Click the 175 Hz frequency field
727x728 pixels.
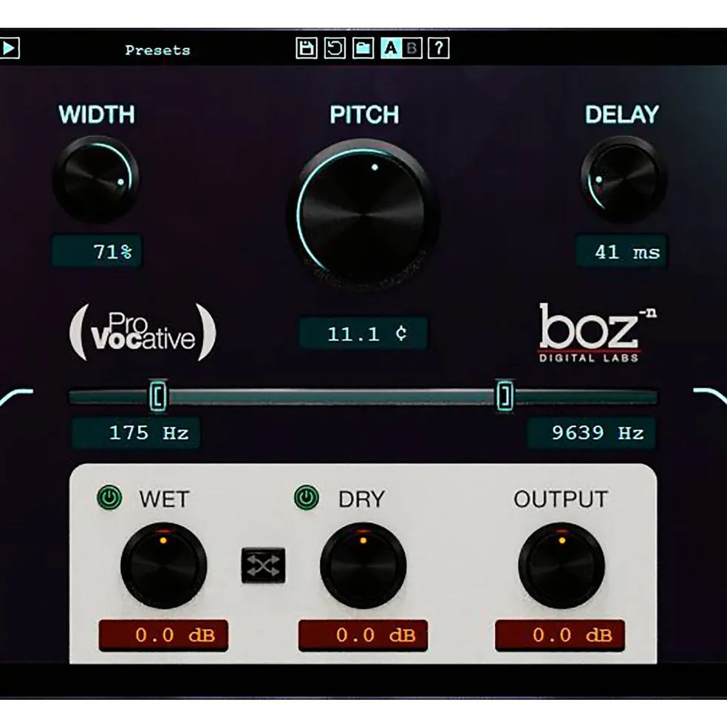coord(136,432)
